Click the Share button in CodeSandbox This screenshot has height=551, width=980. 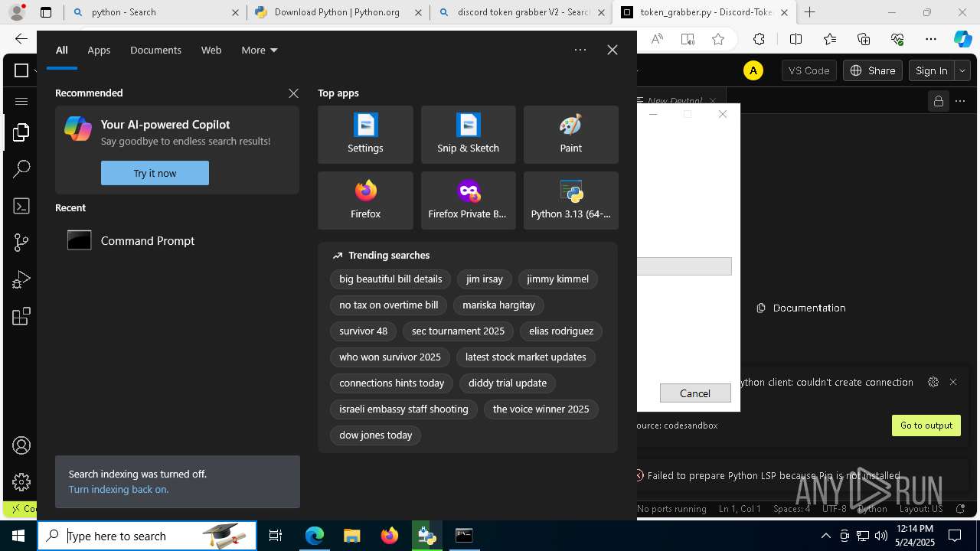(x=873, y=70)
